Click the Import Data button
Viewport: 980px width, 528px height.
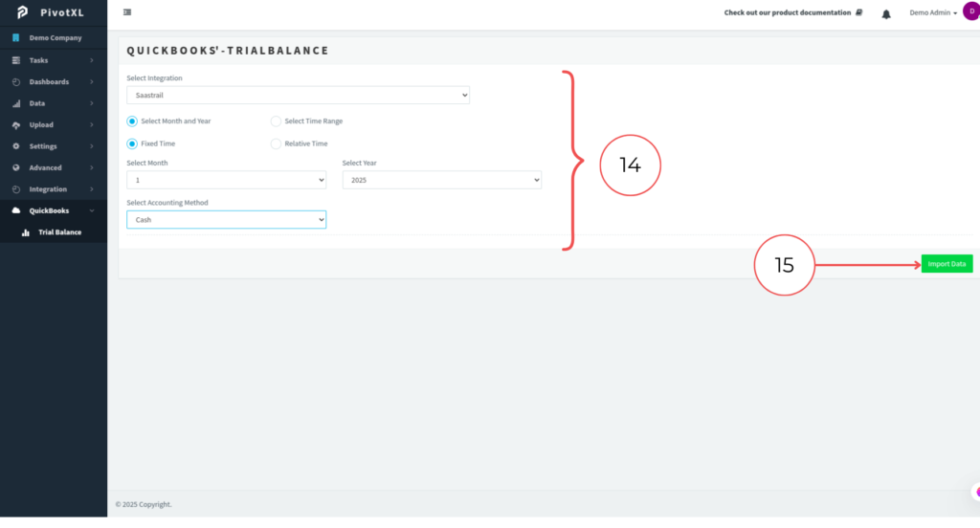947,264
